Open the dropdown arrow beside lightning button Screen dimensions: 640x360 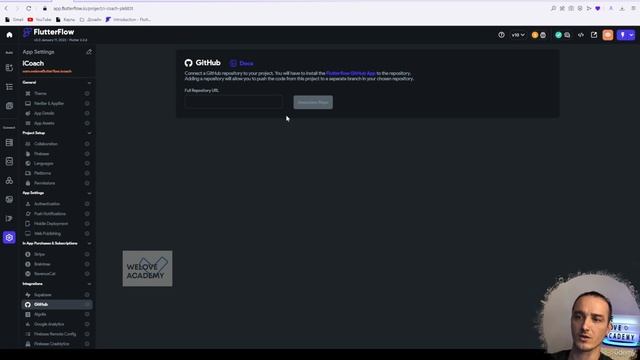click(x=631, y=35)
